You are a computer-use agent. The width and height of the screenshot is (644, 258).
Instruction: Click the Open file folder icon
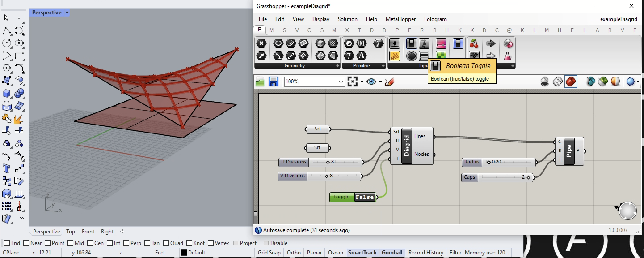(260, 82)
